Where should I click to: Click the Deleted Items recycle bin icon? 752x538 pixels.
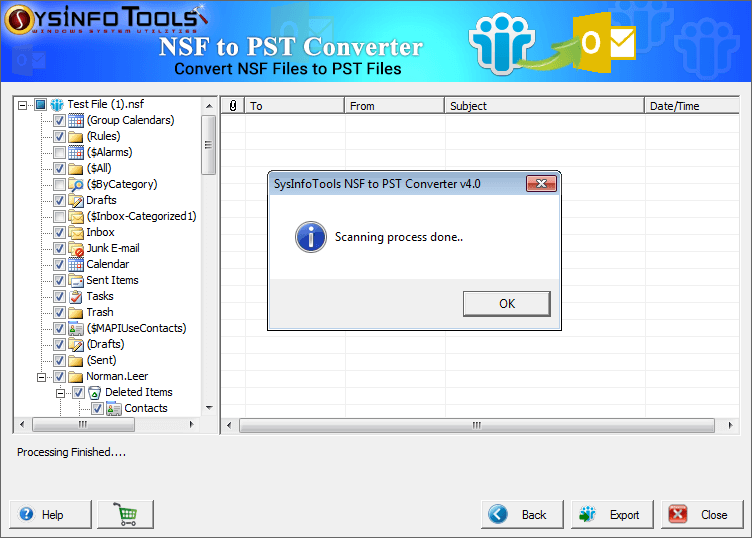(94, 393)
